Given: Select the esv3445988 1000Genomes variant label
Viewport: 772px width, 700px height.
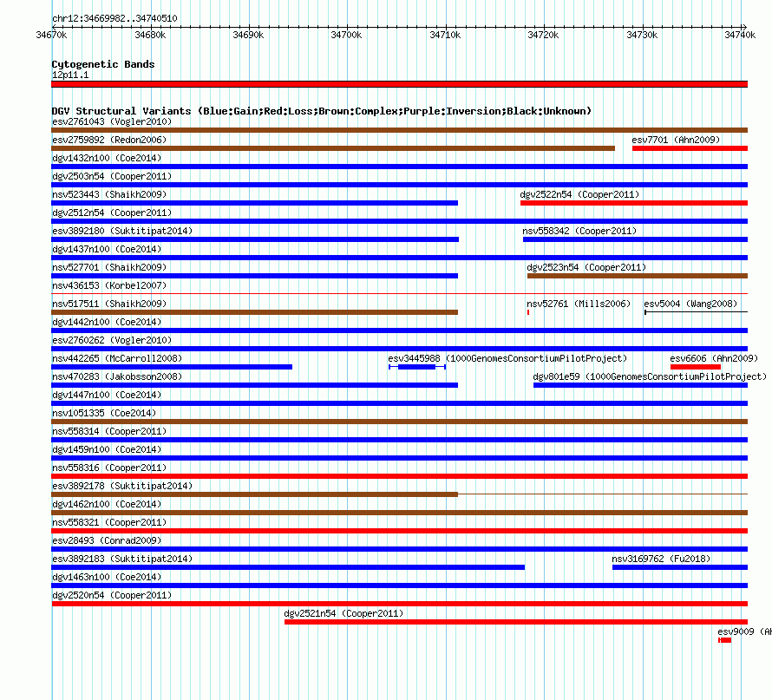Looking at the screenshot, I should tap(507, 358).
